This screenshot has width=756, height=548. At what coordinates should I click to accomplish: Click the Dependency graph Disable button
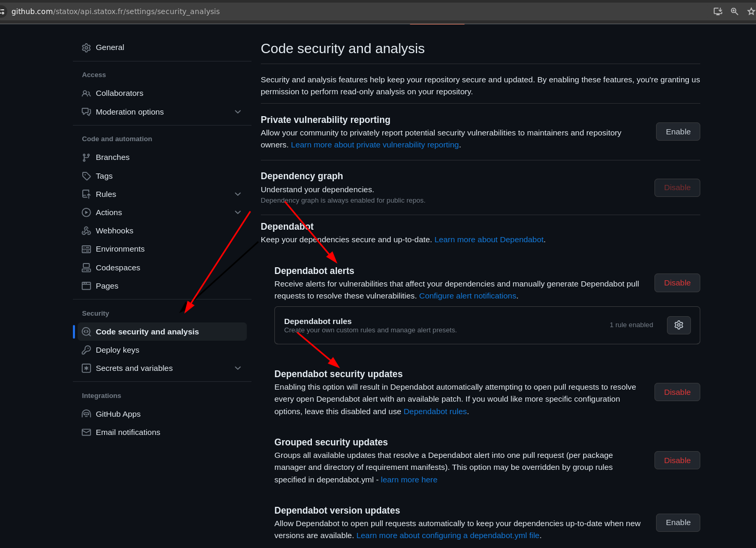pos(677,188)
